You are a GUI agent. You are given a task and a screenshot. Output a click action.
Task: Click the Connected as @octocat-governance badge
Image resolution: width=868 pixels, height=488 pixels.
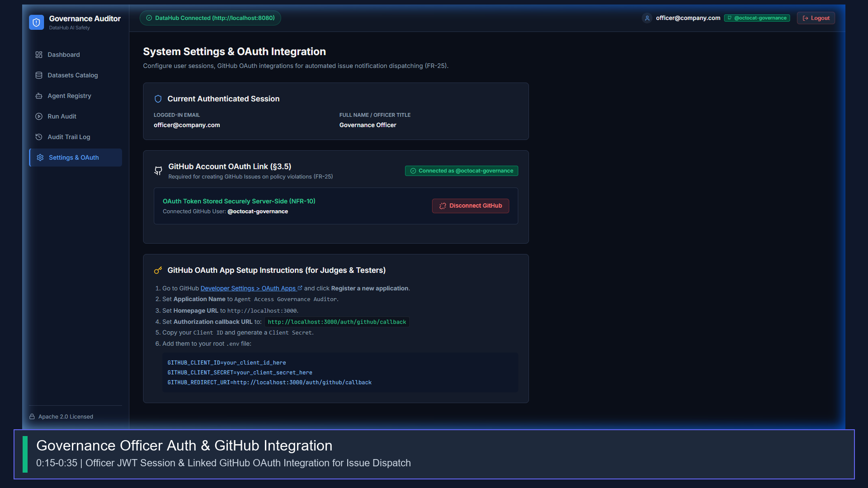[x=461, y=171]
